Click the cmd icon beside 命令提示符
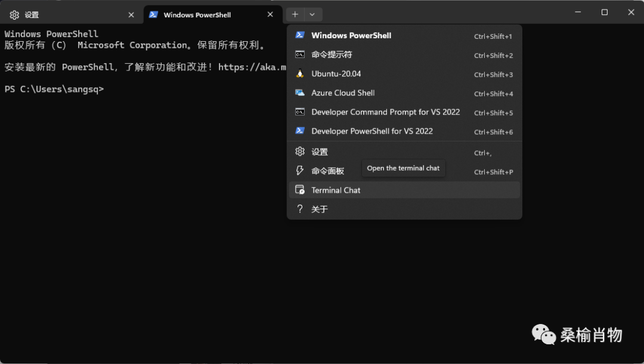This screenshot has height=364, width=644. coord(300,54)
